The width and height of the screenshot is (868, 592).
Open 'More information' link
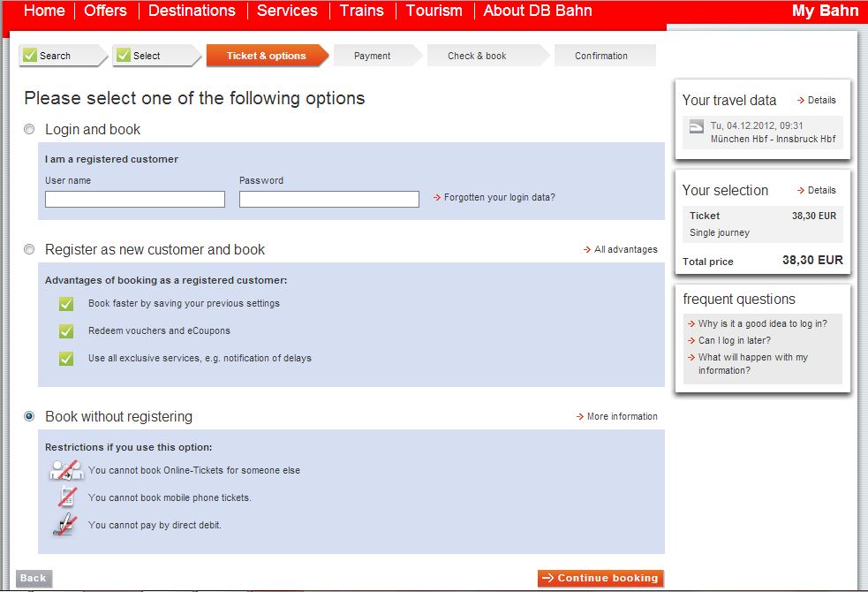[616, 416]
